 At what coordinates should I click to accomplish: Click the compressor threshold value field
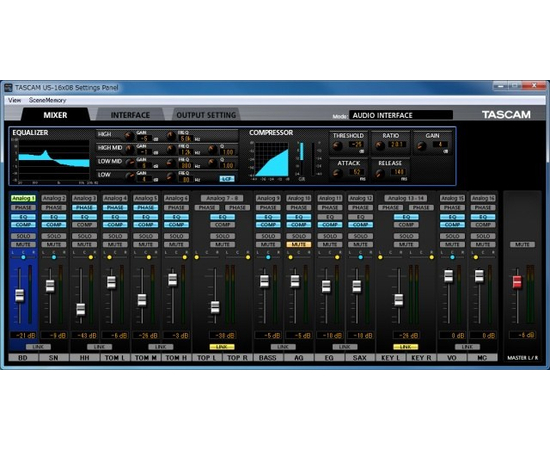[356, 145]
